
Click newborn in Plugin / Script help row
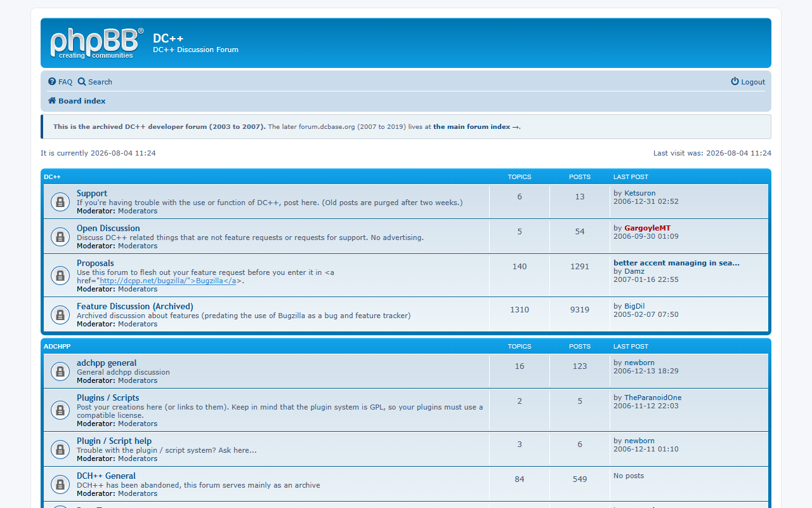tap(639, 441)
